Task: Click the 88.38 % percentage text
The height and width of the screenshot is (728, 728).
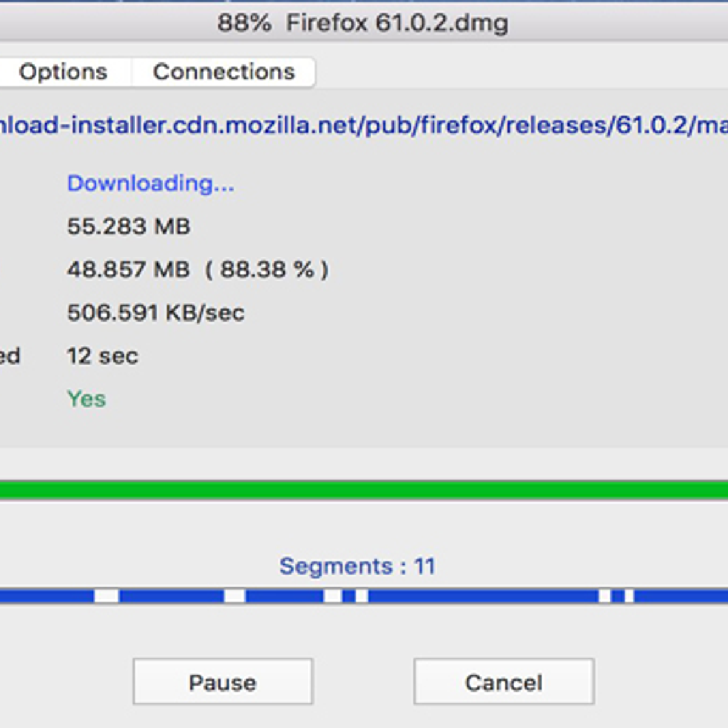Action: click(274, 269)
